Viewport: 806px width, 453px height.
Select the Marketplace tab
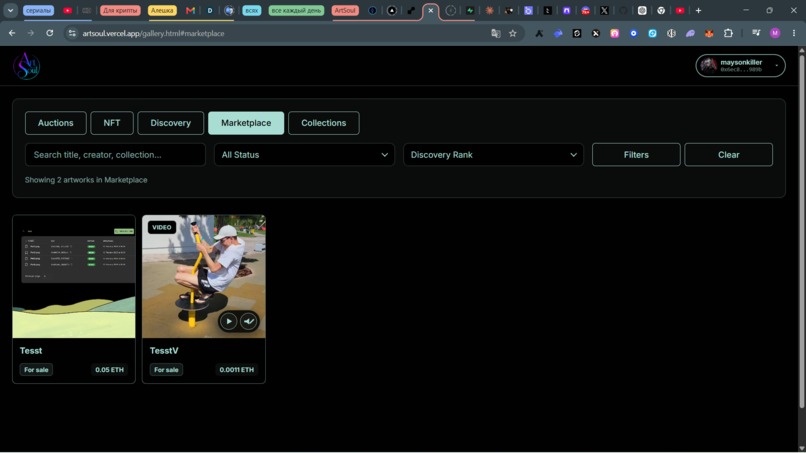click(x=246, y=123)
